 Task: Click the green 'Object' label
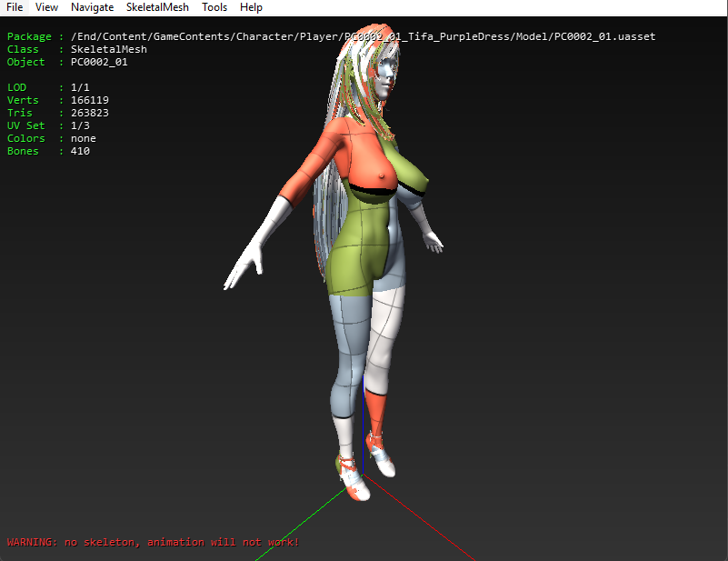point(26,62)
